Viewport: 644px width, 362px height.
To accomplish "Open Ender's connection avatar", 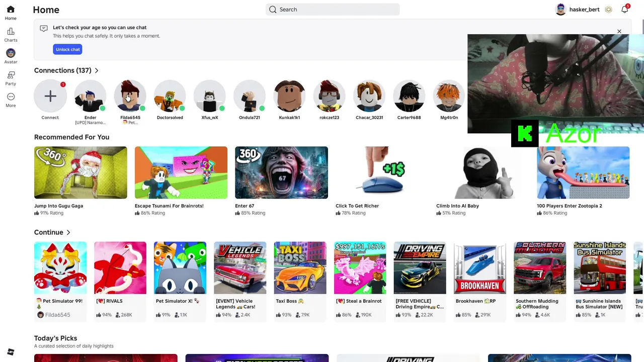I will click(x=90, y=96).
